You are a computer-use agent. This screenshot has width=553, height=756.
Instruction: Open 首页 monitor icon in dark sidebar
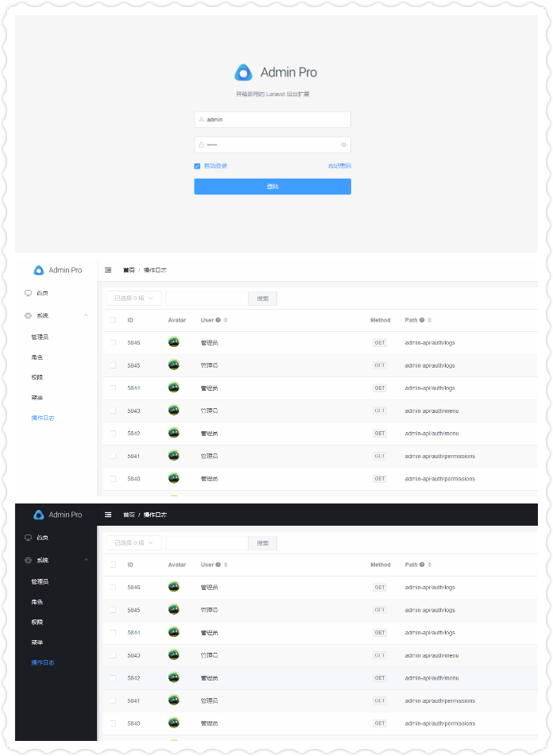[x=28, y=538]
